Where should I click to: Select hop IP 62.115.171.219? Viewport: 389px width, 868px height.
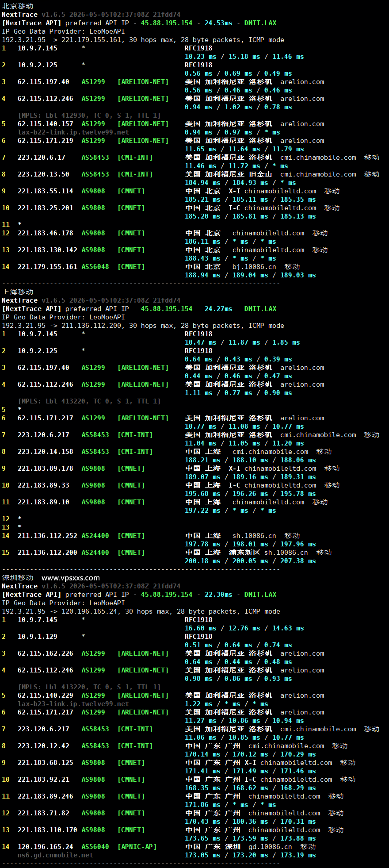[x=46, y=141]
